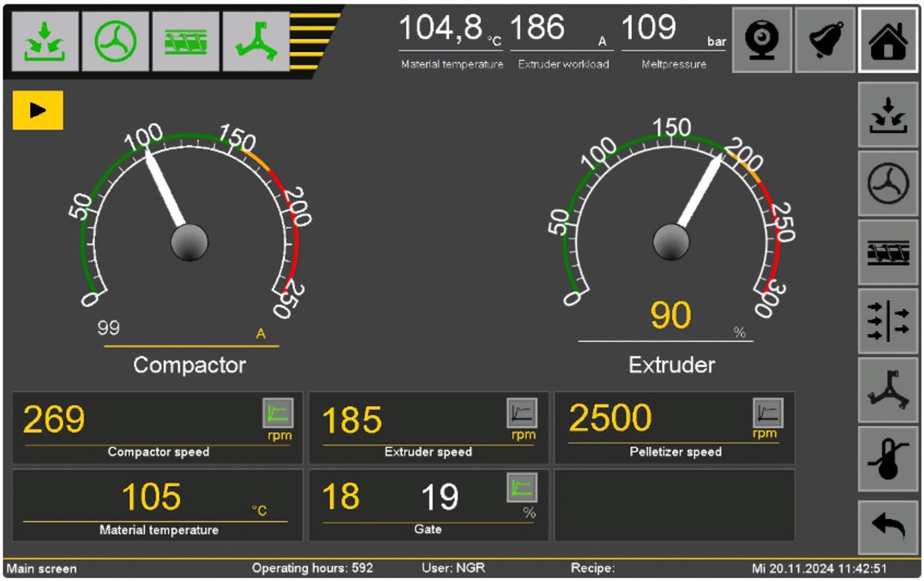Screen dimensions: 924x581
Task: Open the filter flow page from the sidebar
Action: pyautogui.click(x=887, y=321)
